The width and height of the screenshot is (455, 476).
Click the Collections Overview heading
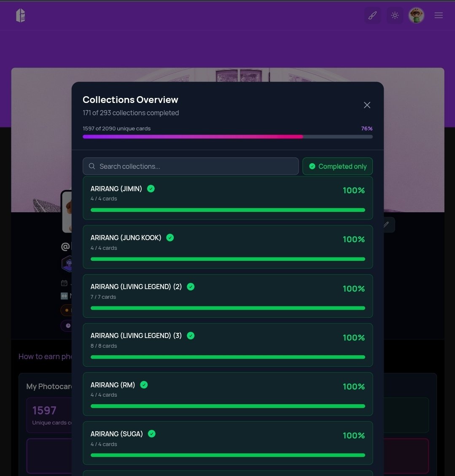click(130, 100)
